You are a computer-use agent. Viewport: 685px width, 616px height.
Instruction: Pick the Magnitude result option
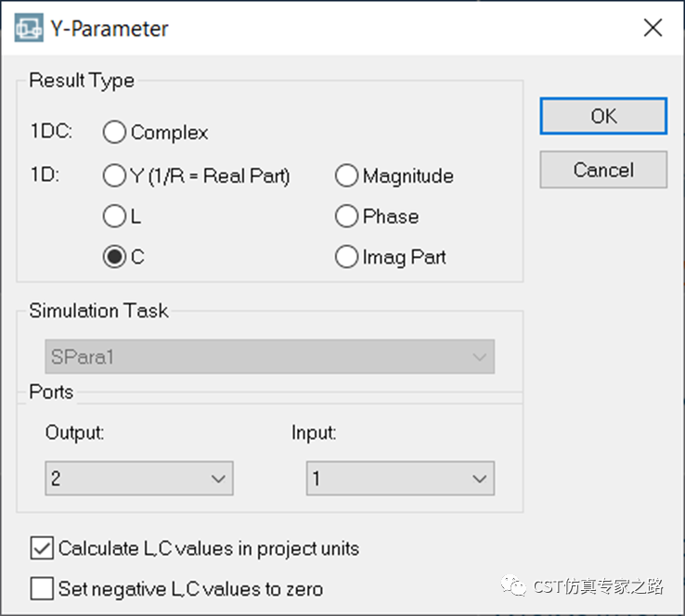click(347, 175)
